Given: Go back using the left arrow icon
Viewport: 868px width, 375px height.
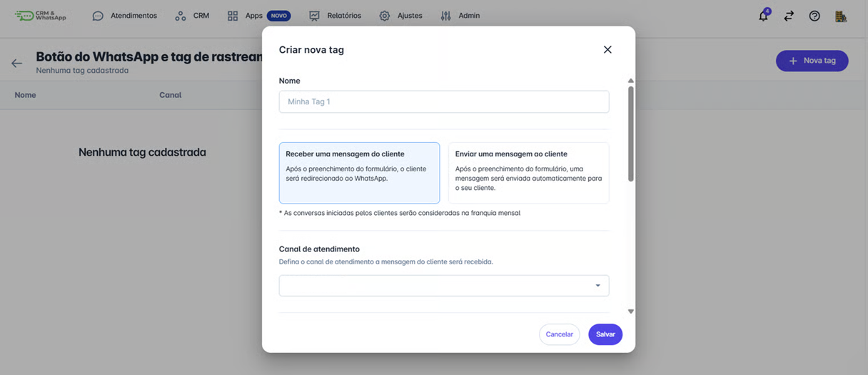Looking at the screenshot, I should 17,64.
